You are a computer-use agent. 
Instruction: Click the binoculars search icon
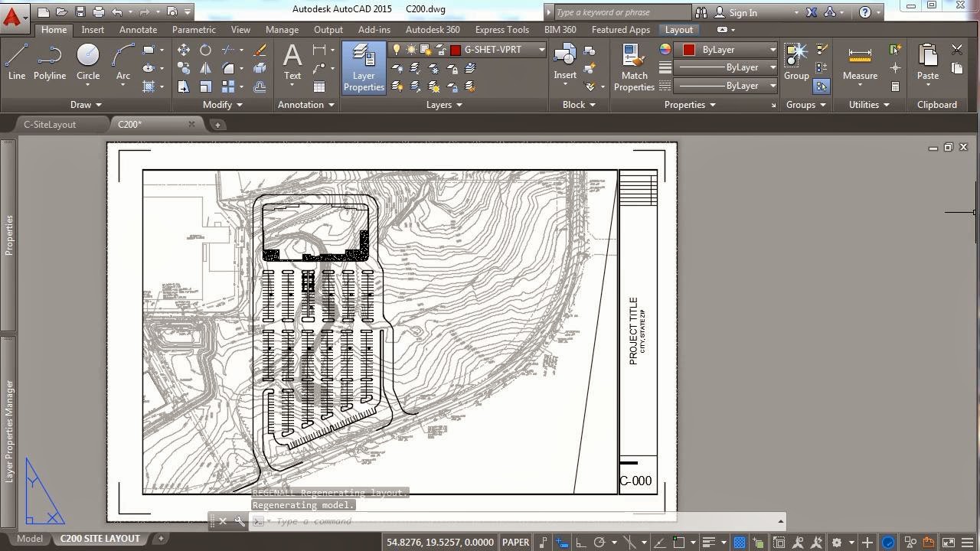point(701,12)
